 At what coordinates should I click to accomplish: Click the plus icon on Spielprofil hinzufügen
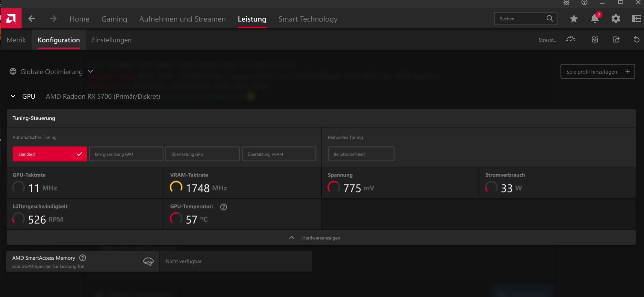[628, 71]
